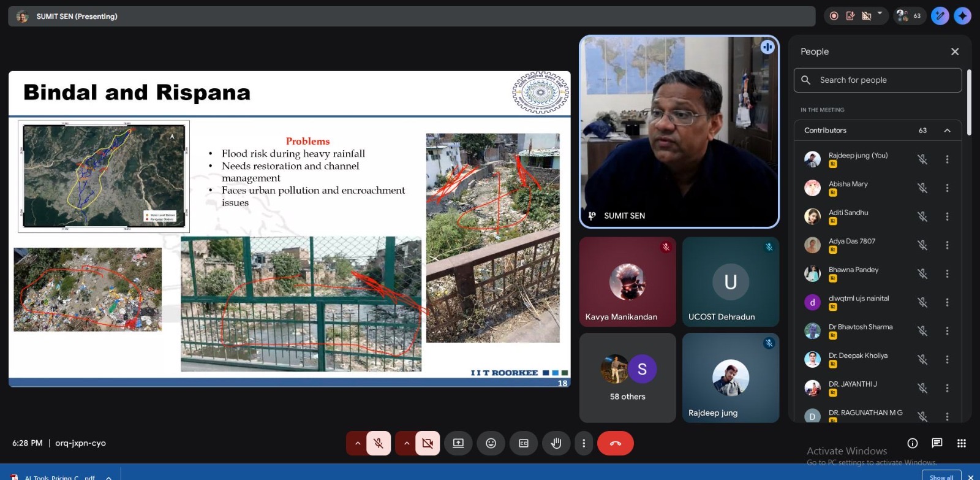Open the emoji reactions button
980x480 pixels.
(491, 443)
